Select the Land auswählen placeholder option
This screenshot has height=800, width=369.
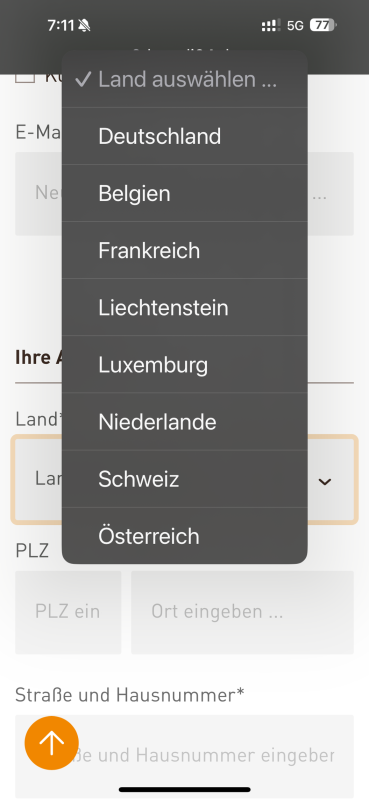[x=185, y=79]
